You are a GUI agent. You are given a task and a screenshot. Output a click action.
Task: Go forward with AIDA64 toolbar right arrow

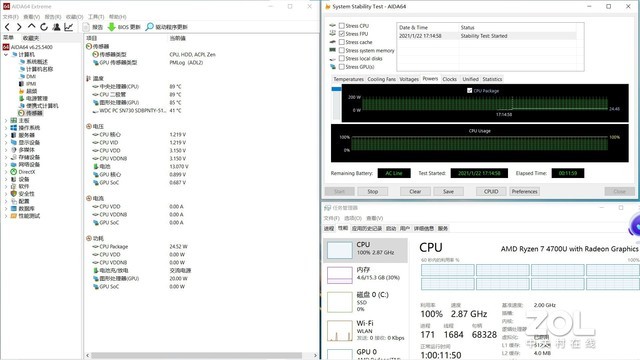coord(19,27)
